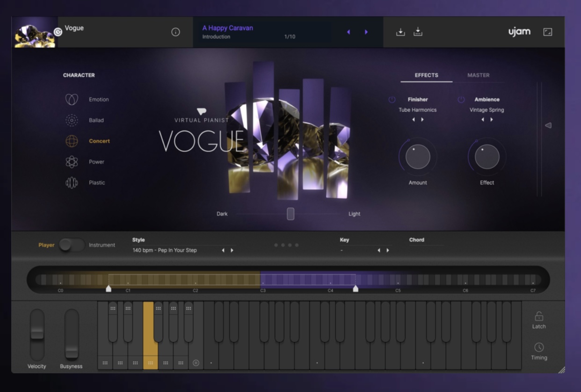
Task: Select the Plastic character icon
Action: (x=72, y=182)
